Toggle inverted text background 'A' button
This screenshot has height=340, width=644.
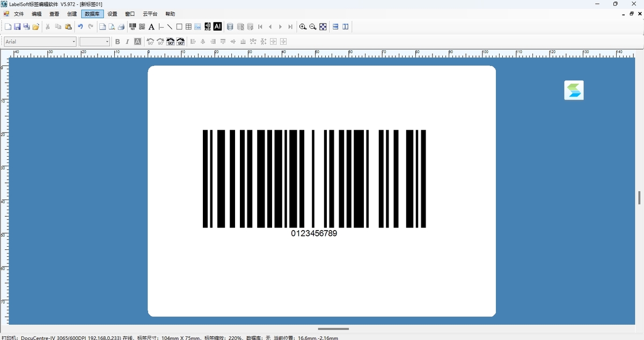[137, 42]
